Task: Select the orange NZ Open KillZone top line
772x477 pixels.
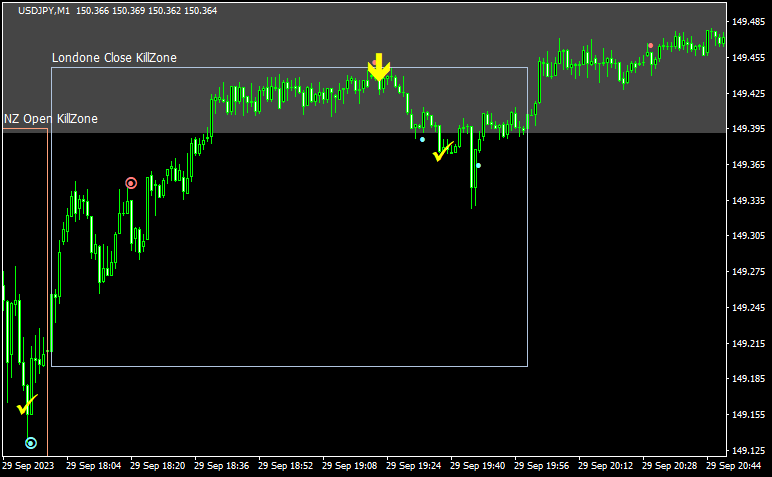Action: point(24,128)
